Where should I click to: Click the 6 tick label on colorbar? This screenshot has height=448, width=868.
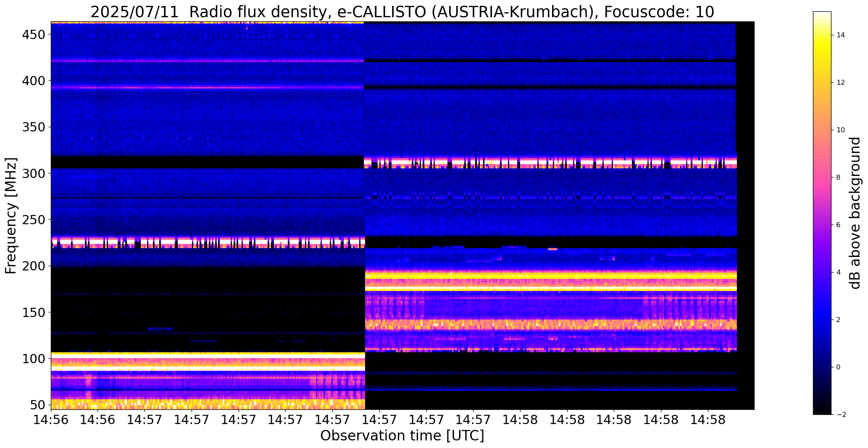coord(839,225)
